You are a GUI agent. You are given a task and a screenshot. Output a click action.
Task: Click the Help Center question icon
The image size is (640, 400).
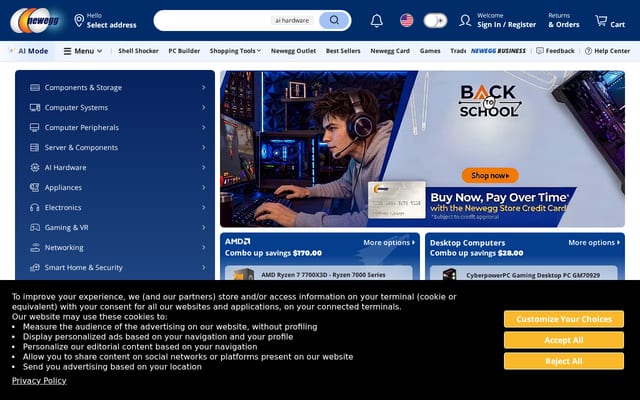(x=588, y=51)
